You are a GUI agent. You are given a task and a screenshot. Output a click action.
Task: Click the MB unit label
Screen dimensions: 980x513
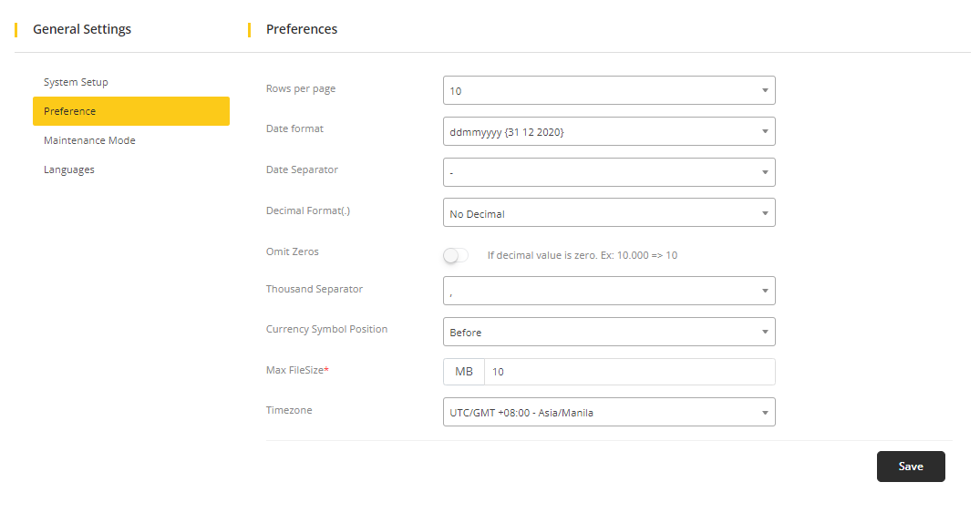[464, 372]
